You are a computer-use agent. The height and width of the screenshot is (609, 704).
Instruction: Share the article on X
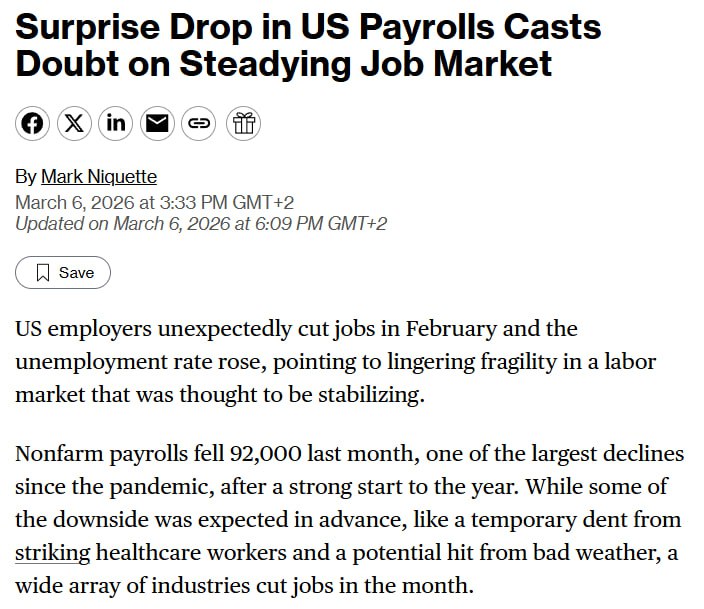pyautogui.click(x=74, y=123)
